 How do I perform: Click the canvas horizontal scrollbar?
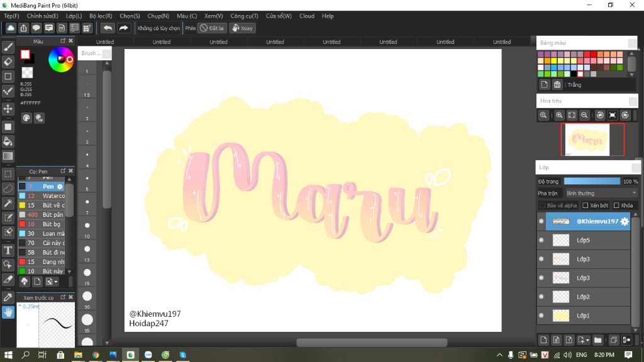tap(372, 343)
